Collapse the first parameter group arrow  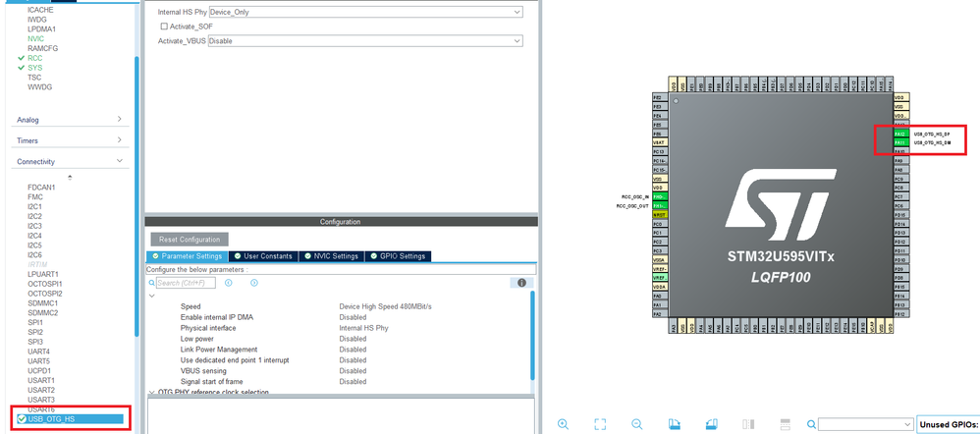tap(151, 296)
